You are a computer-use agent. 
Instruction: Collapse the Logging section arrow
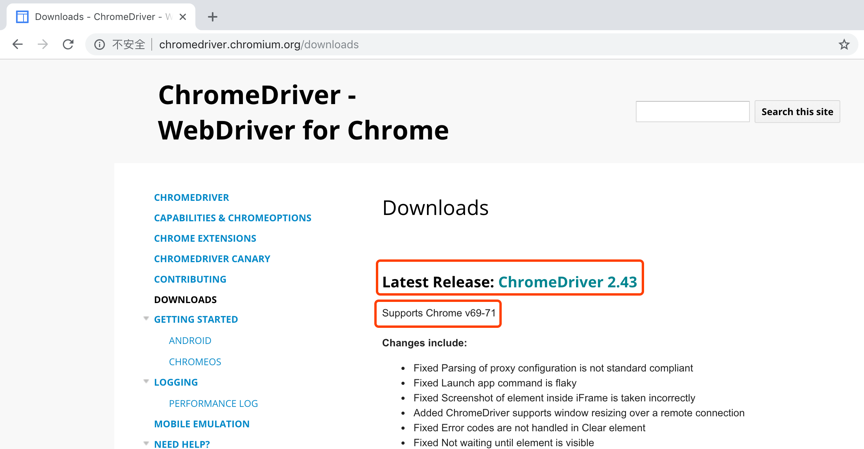(146, 381)
